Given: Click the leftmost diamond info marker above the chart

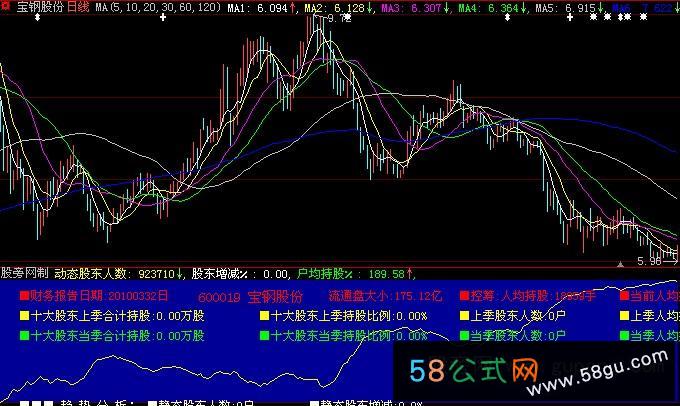Looking at the screenshot, I should pos(37,17).
